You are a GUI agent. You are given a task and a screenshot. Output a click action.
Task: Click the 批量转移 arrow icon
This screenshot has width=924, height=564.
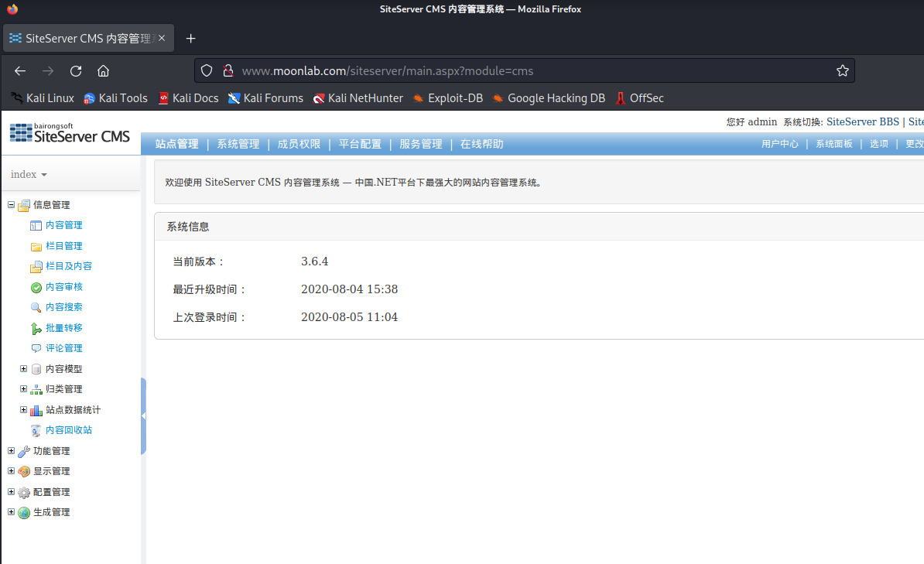click(x=36, y=328)
